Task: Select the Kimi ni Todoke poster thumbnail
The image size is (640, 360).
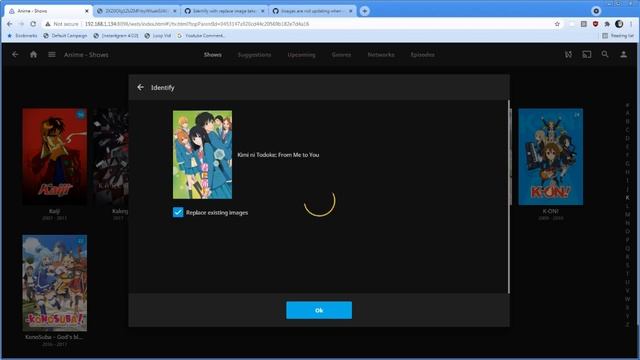Action: 202,155
